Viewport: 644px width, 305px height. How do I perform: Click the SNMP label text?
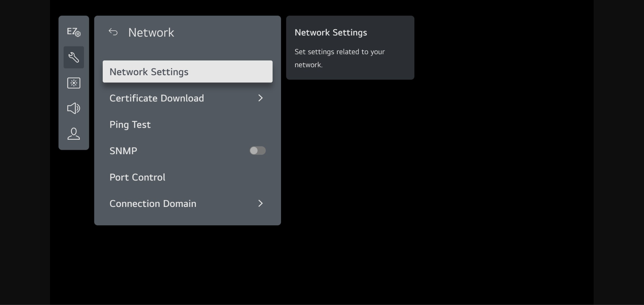[123, 151]
